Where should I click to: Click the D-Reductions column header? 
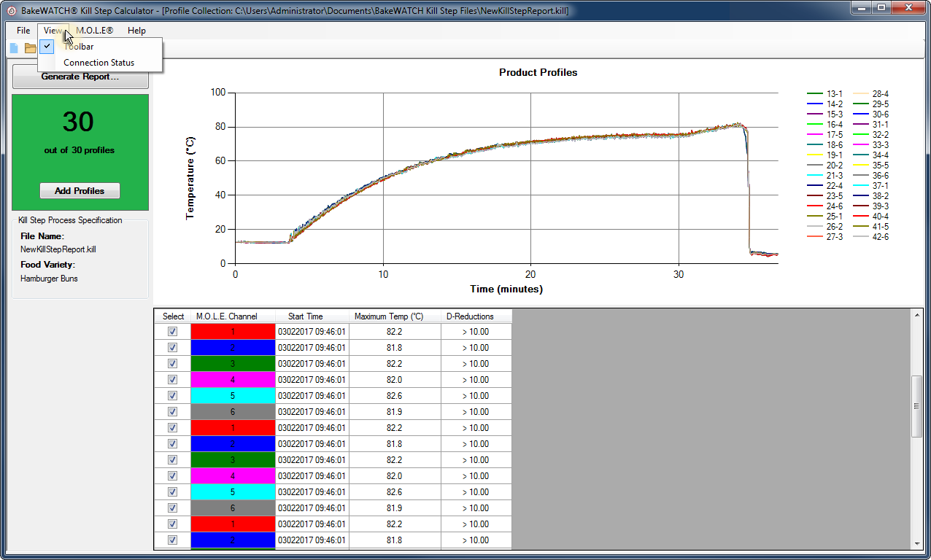(x=476, y=316)
